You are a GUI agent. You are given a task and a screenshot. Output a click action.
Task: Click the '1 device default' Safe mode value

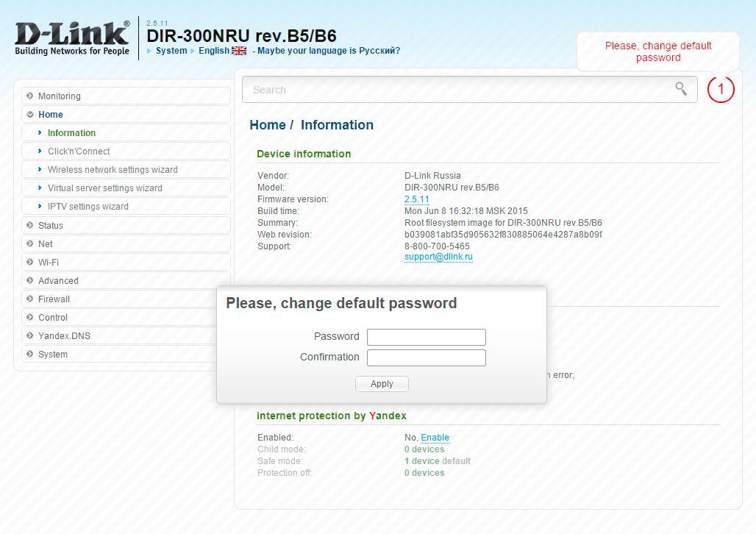tap(438, 460)
